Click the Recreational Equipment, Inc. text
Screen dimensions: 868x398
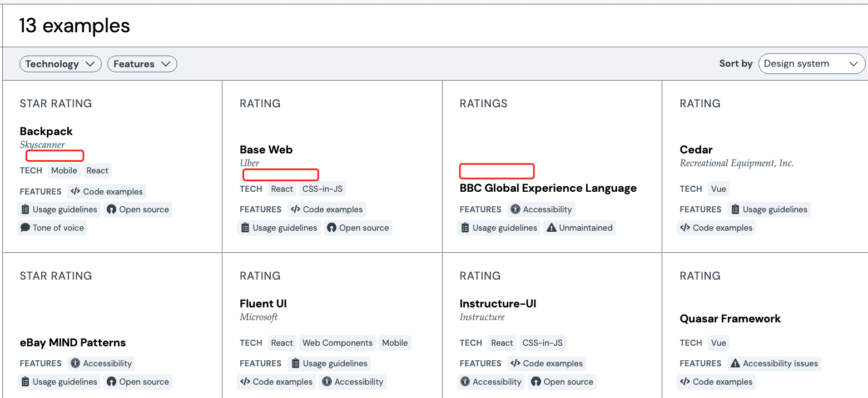737,163
